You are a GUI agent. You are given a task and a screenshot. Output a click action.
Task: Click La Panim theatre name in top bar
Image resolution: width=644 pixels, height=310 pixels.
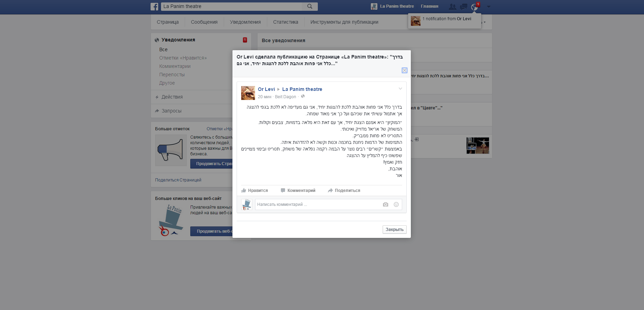pos(397,6)
